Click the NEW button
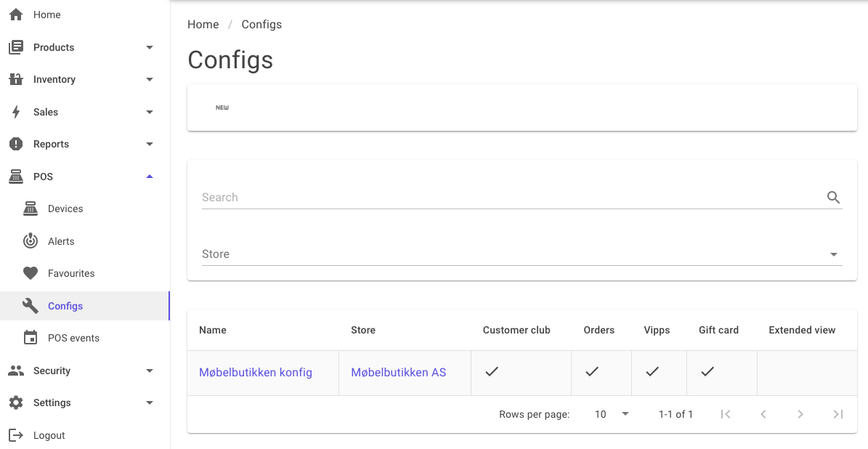Image resolution: width=868 pixels, height=449 pixels. point(222,108)
